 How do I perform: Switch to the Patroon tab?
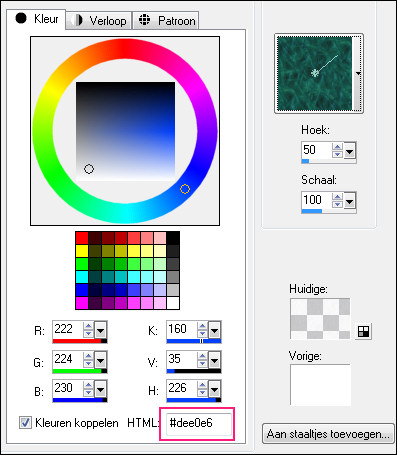166,21
